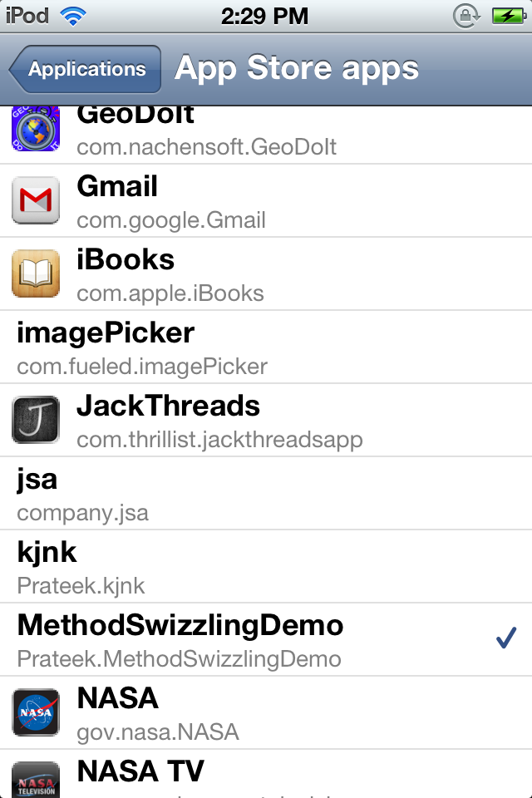Viewport: 532px width, 798px height.
Task: Choose the kjnk app row
Action: coord(266,566)
